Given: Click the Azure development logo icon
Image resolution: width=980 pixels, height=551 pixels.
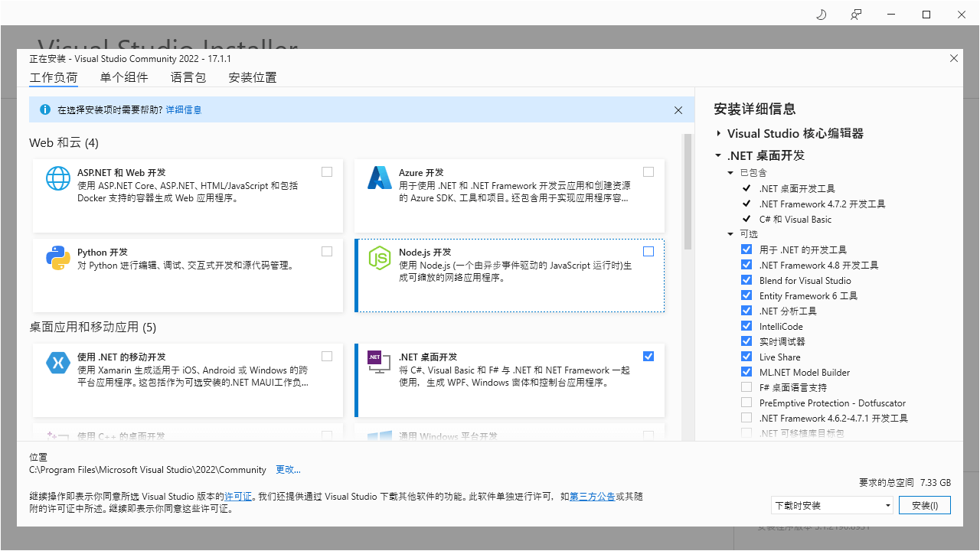Looking at the screenshot, I should pyautogui.click(x=380, y=178).
